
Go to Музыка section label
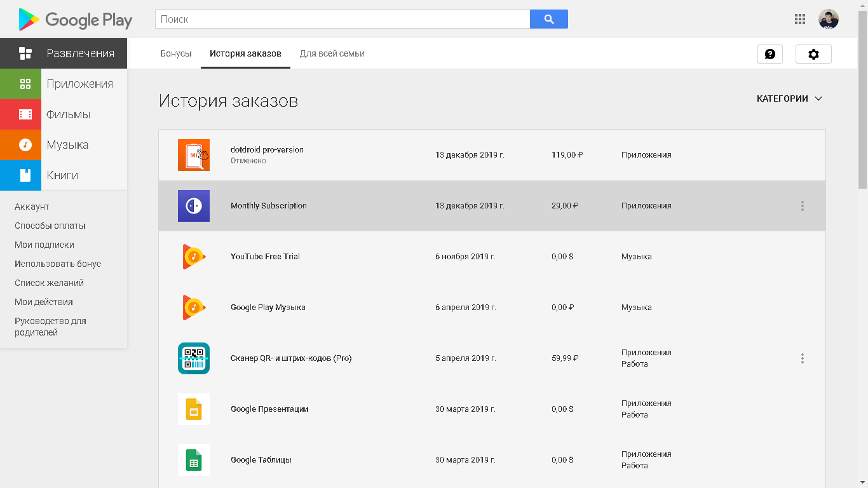click(67, 145)
